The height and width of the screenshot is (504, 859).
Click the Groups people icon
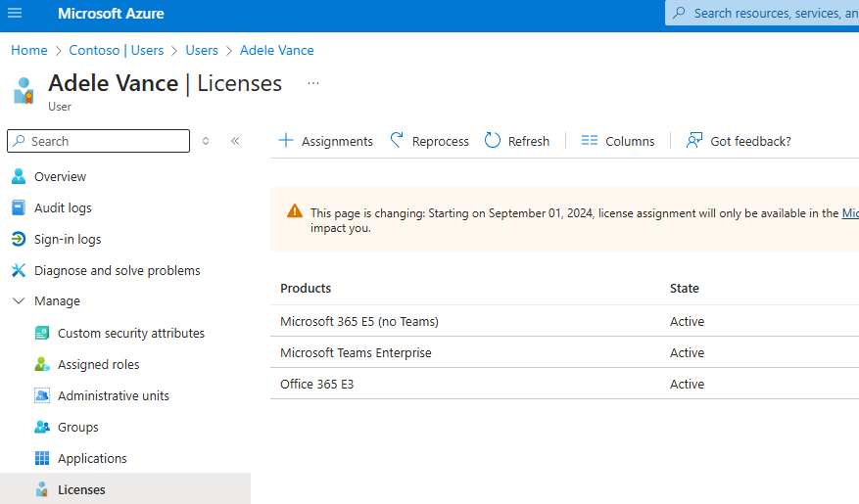tap(42, 427)
